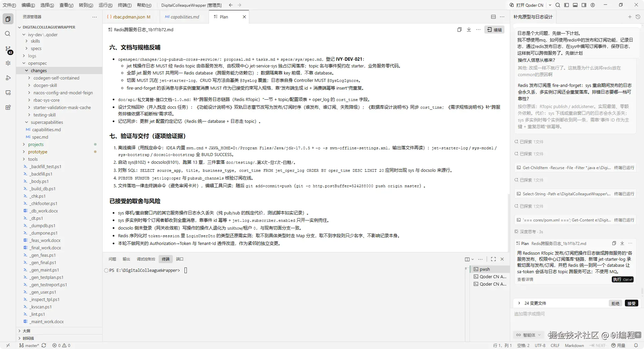Maximize the terminal panel size
Viewport: 644px width, 349px height.
tap(493, 259)
